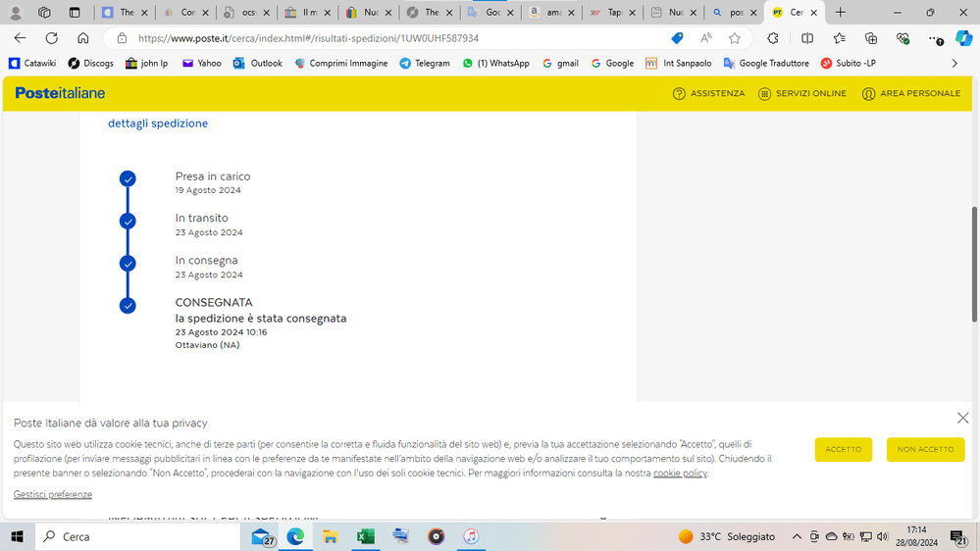This screenshot has height=551, width=980.
Task: Open the WhatsApp bookmark
Action: (x=496, y=63)
